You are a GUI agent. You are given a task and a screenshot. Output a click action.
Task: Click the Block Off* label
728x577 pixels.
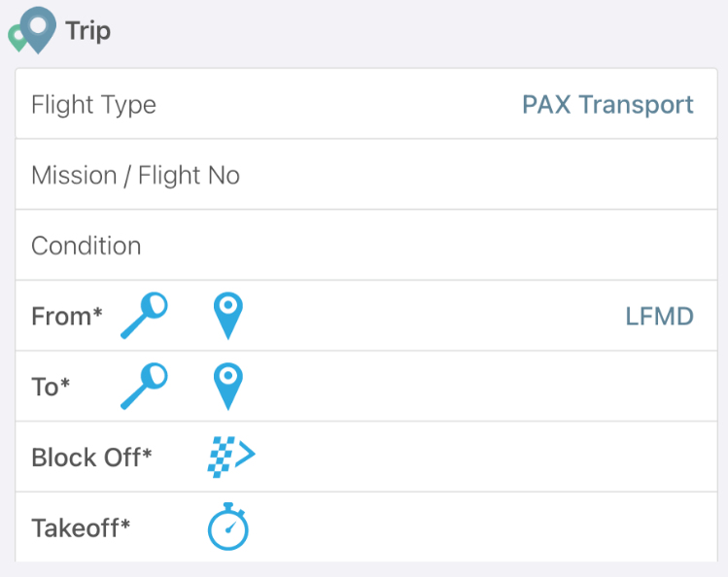coord(91,458)
